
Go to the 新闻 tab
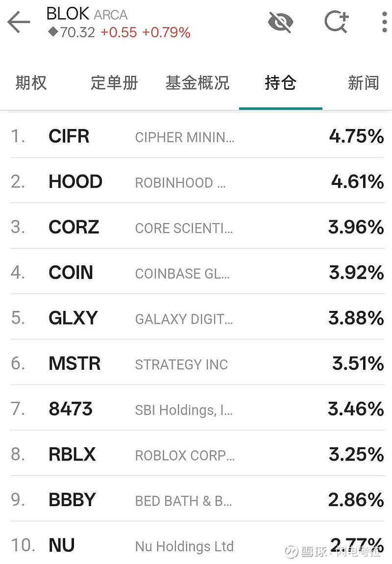tap(363, 83)
